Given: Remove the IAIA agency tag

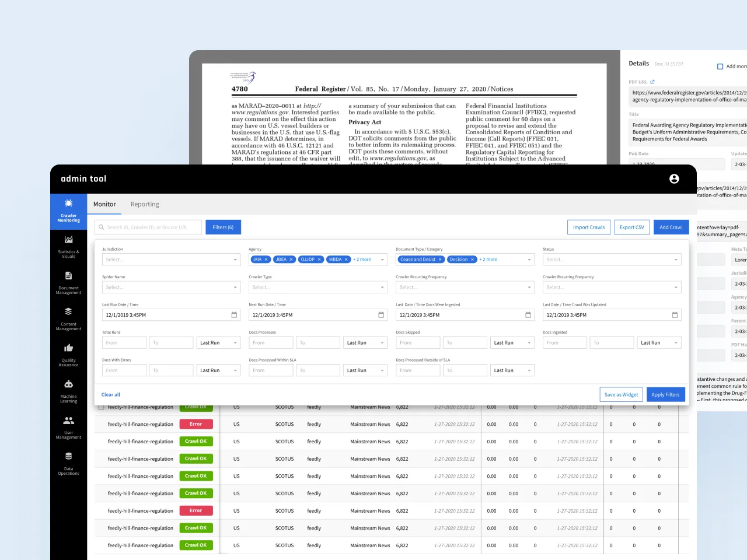Looking at the screenshot, I should pos(266,260).
